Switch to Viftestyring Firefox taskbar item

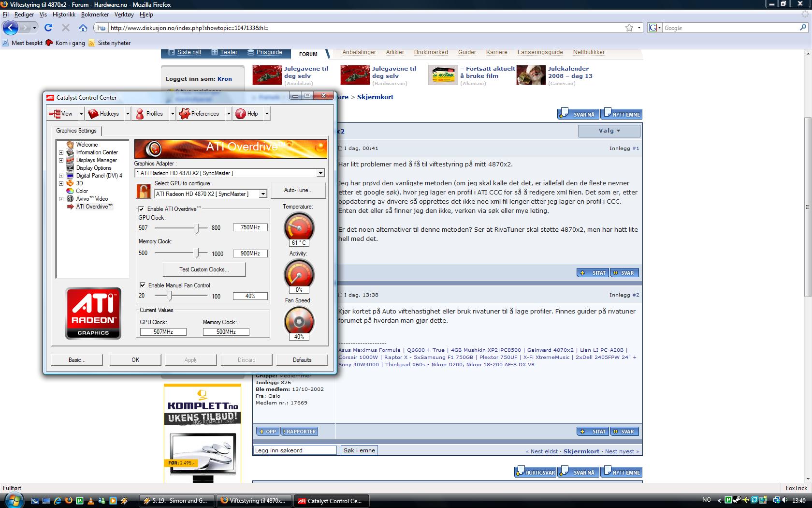click(x=254, y=501)
